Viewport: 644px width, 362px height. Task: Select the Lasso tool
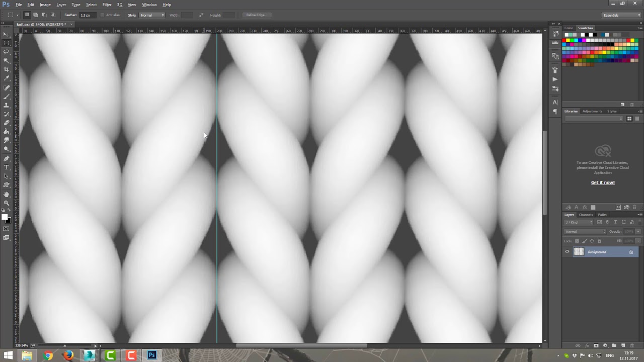(x=7, y=52)
